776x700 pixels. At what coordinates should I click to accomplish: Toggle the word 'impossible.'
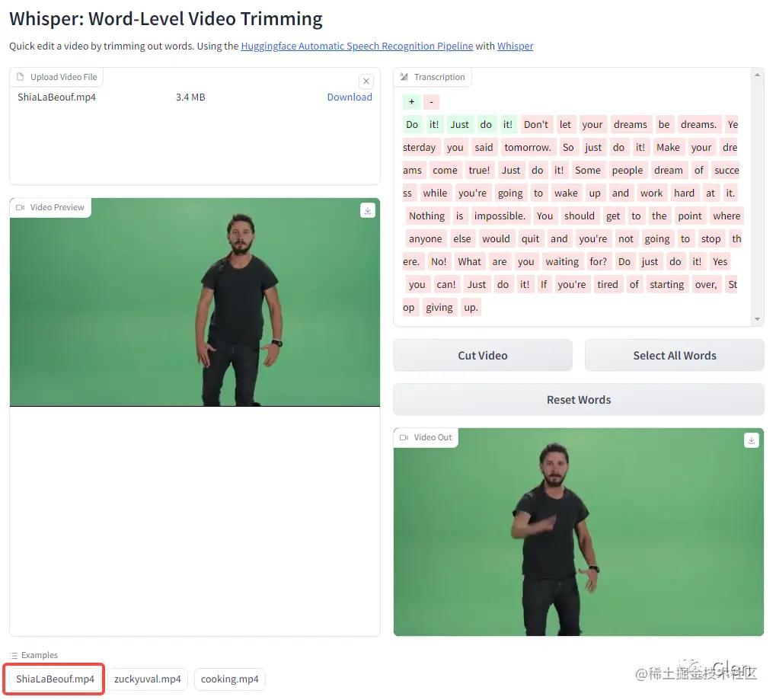pyautogui.click(x=500, y=216)
